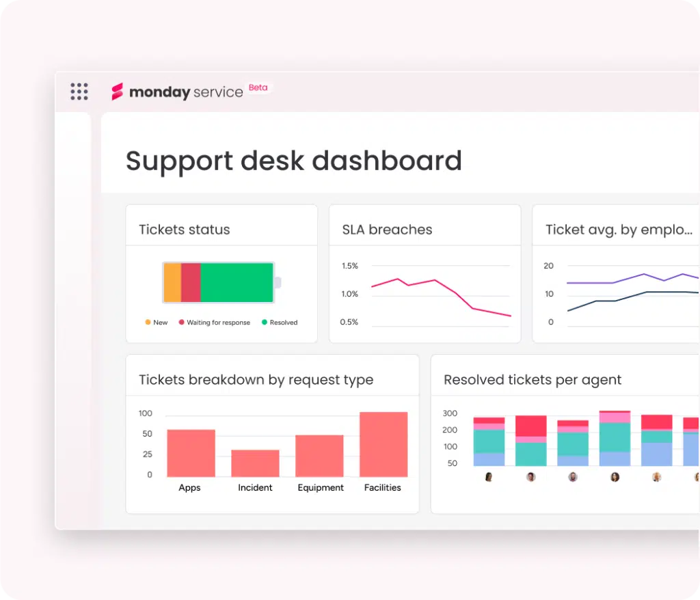Click the monday service logo icon
The width and height of the screenshot is (700, 600).
click(x=117, y=92)
